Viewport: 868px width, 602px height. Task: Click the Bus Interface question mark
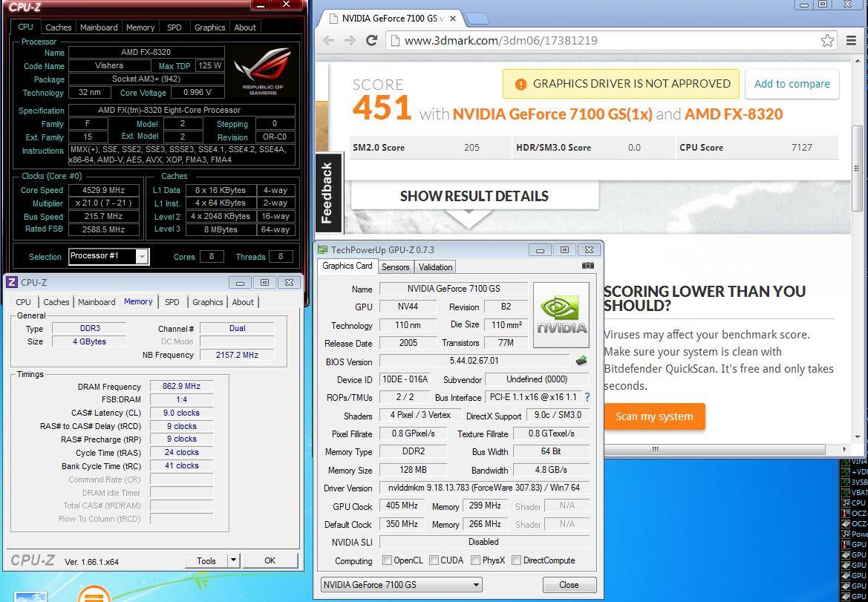[x=587, y=396]
